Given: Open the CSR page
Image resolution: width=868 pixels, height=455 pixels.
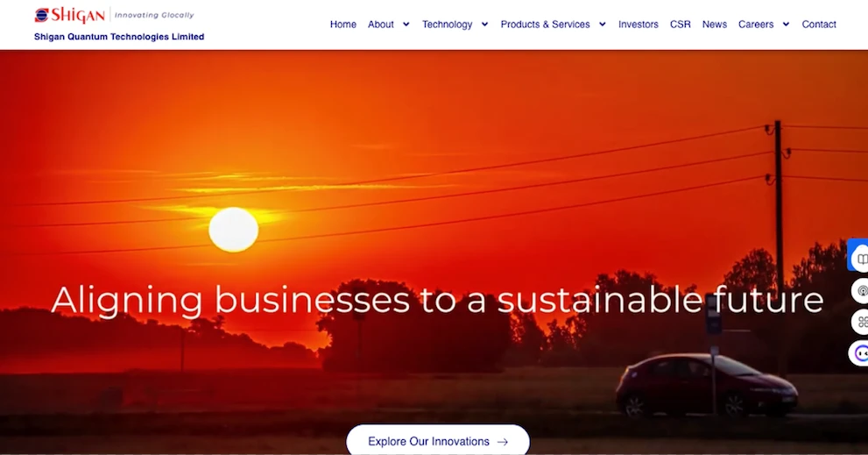Looking at the screenshot, I should tap(681, 25).
